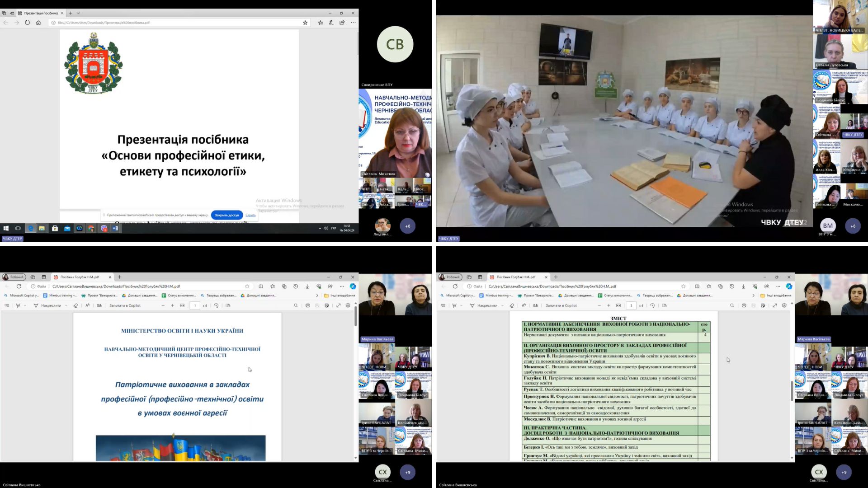This screenshot has width=868, height=488.
Task: Click the volume icon in system tray
Action: pyautogui.click(x=326, y=228)
